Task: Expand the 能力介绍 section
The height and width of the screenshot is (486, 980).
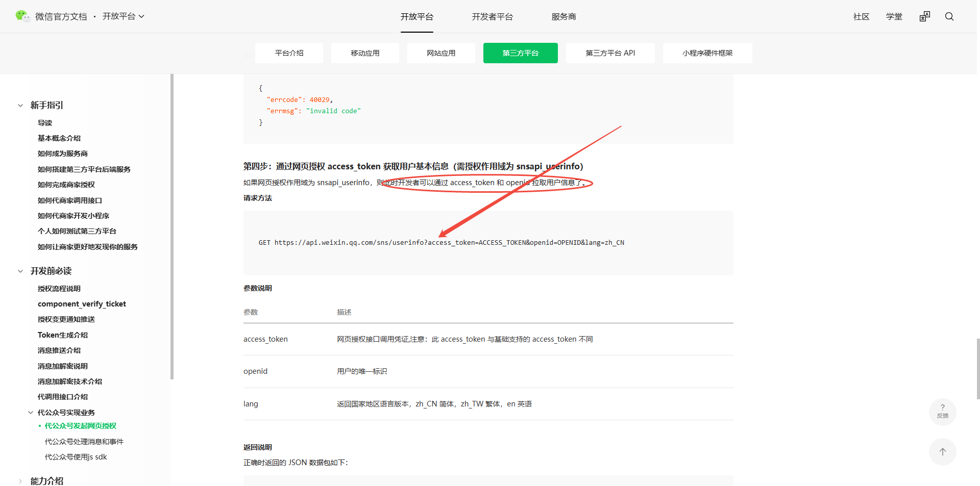Action: [x=20, y=481]
